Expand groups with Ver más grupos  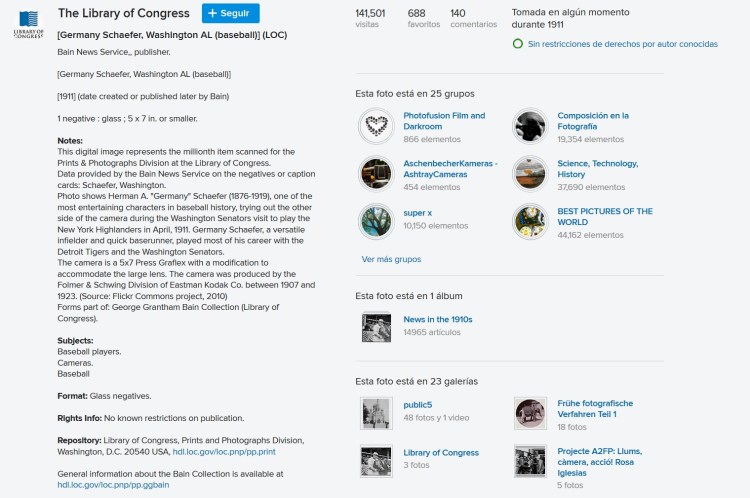point(391,259)
